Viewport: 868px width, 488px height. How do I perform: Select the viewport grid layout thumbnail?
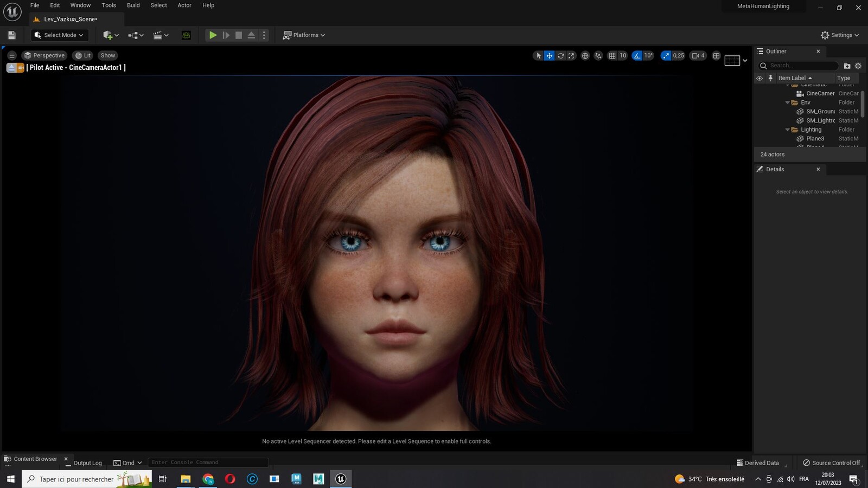point(732,60)
